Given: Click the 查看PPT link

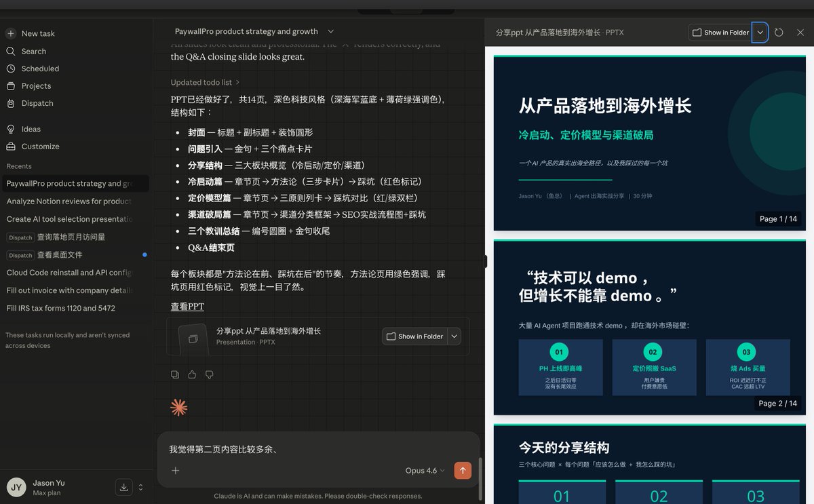Looking at the screenshot, I should point(187,306).
